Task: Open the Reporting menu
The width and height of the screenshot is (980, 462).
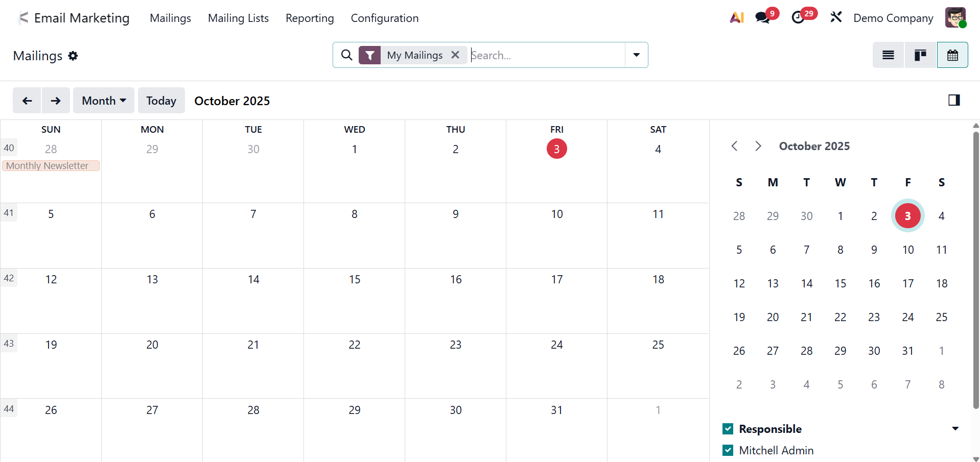Action: tap(310, 18)
